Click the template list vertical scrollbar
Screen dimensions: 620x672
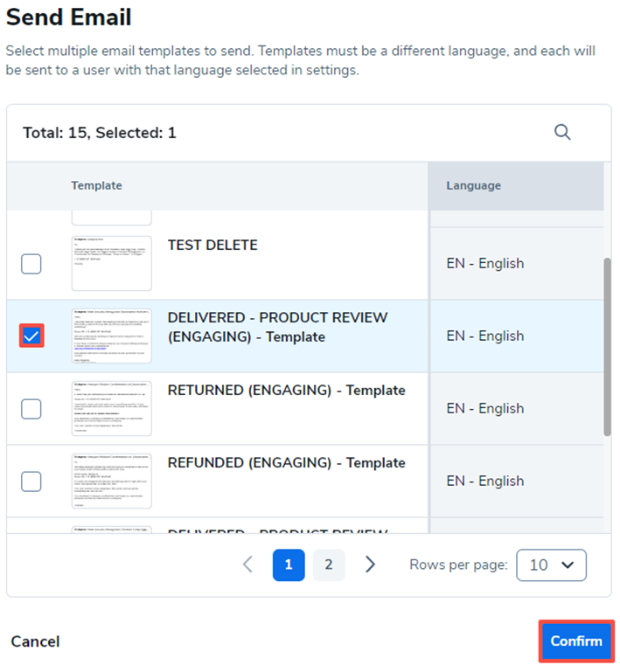point(607,345)
